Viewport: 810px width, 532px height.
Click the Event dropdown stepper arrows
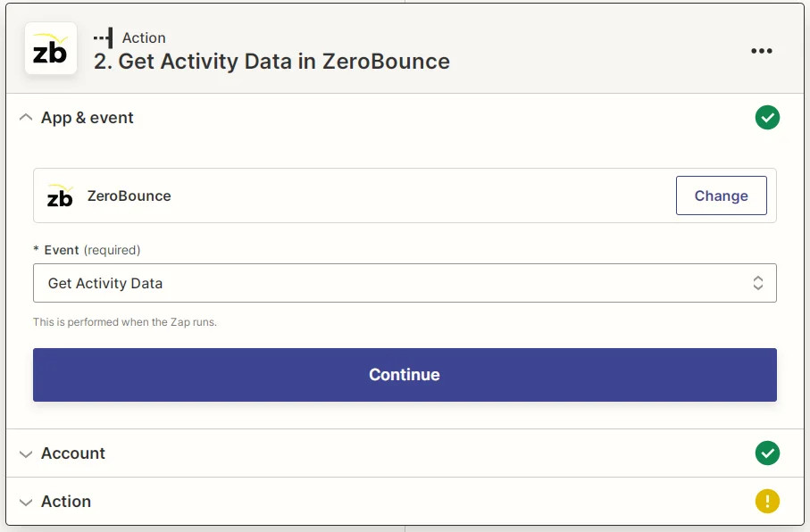[758, 283]
